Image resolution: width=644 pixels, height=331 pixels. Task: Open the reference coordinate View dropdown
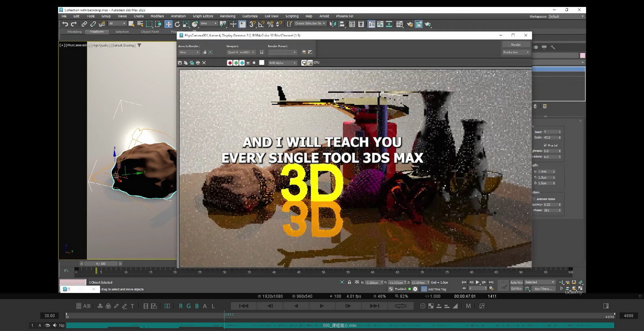click(x=208, y=24)
